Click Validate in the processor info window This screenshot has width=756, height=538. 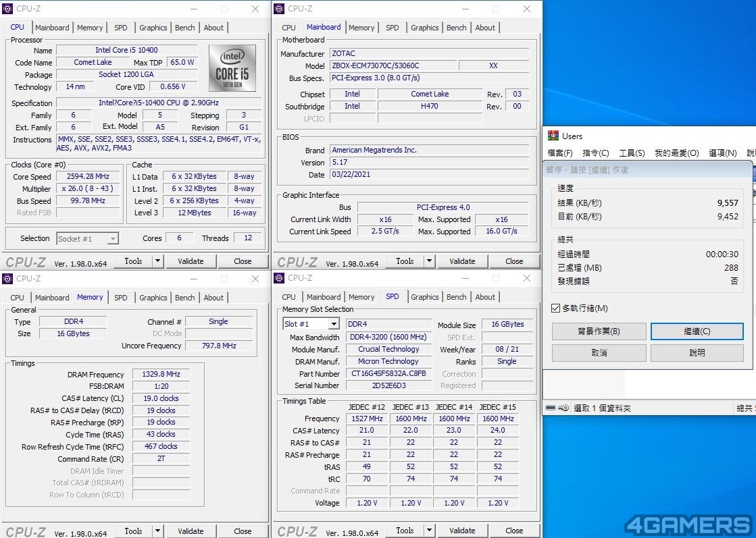coord(191,261)
